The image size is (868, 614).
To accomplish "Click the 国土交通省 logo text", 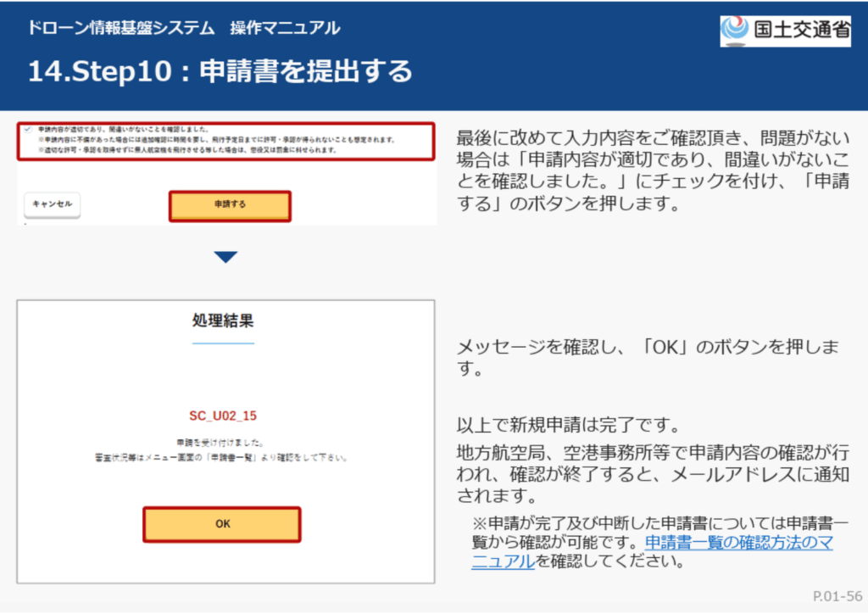I will point(800,30).
